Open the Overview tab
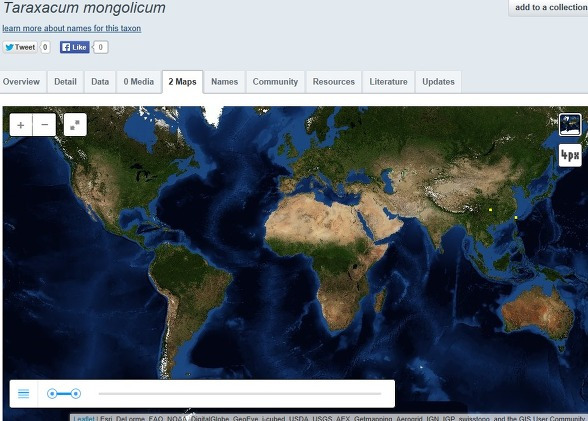588x421 pixels. (21, 82)
